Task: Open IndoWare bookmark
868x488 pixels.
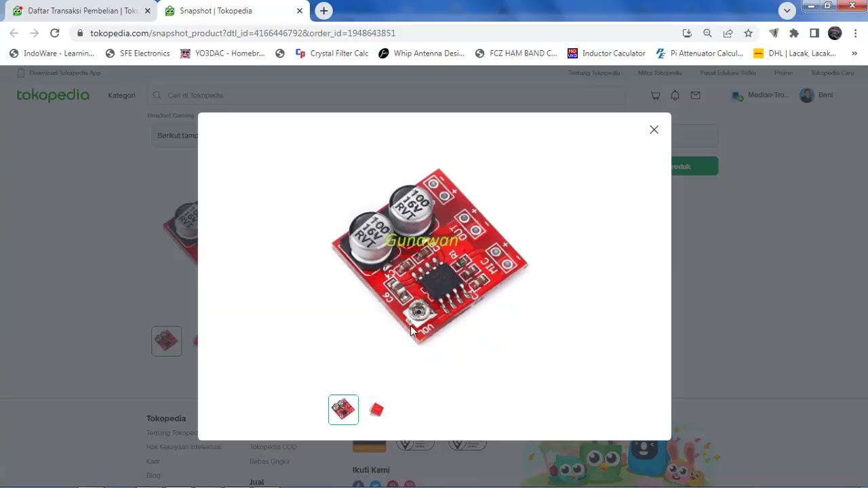Action: tap(52, 54)
